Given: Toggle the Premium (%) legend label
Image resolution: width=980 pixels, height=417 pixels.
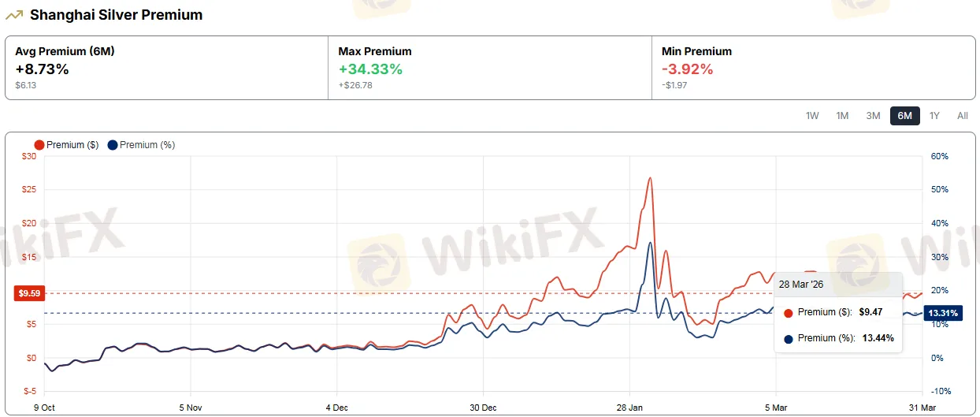Looking at the screenshot, I should [147, 145].
